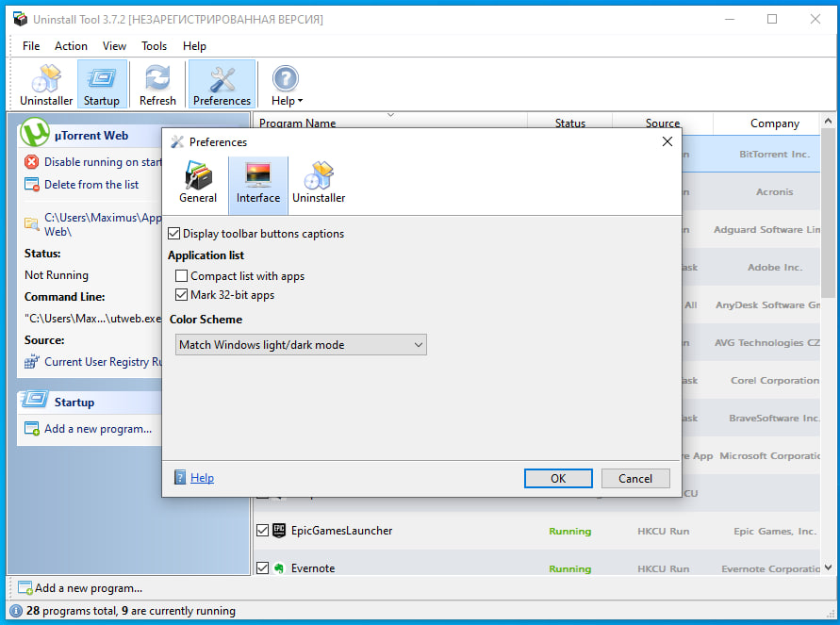Viewport: 840px width, 625px height.
Task: Click sidebar Add a new program icon
Action: 32,429
